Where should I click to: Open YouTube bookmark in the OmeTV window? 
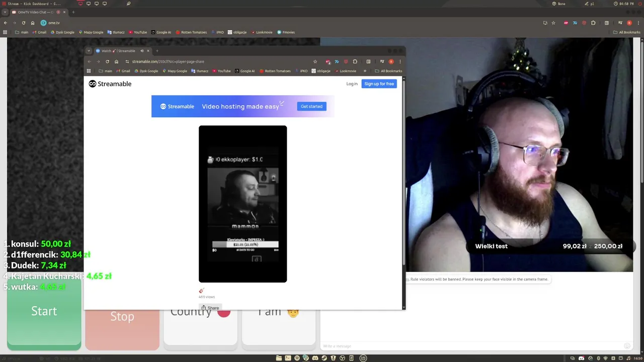pyautogui.click(x=138, y=32)
